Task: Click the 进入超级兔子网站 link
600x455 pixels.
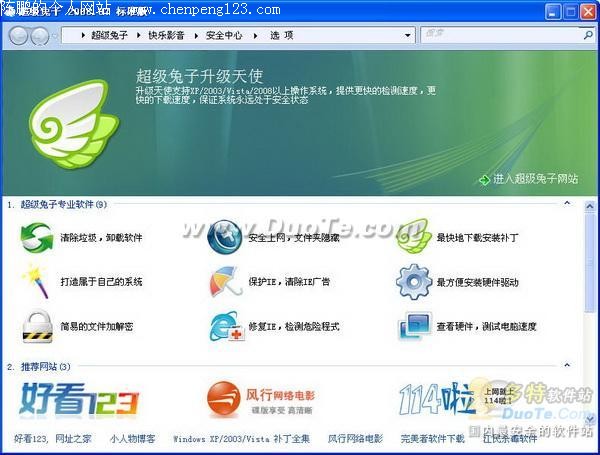Action: click(x=535, y=179)
